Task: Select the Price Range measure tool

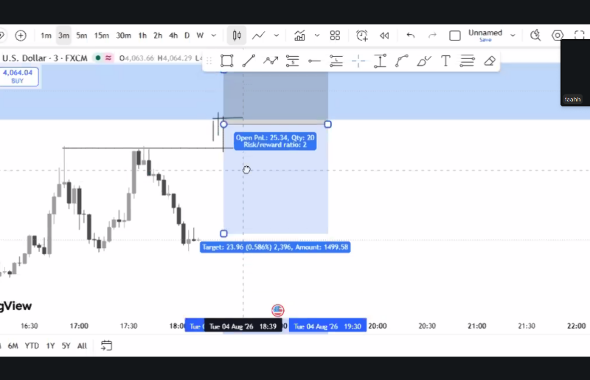Action: click(x=380, y=61)
